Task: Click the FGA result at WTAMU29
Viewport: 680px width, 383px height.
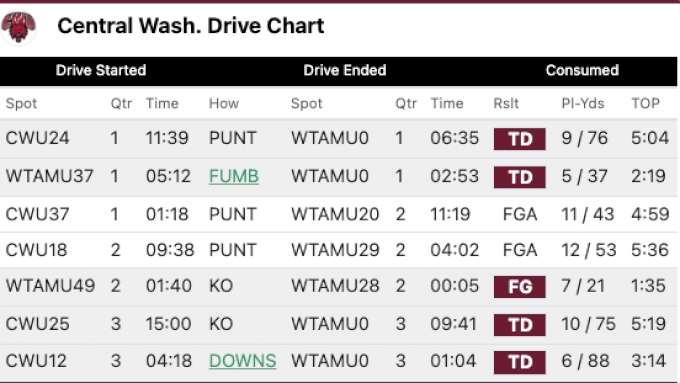Action: 520,250
